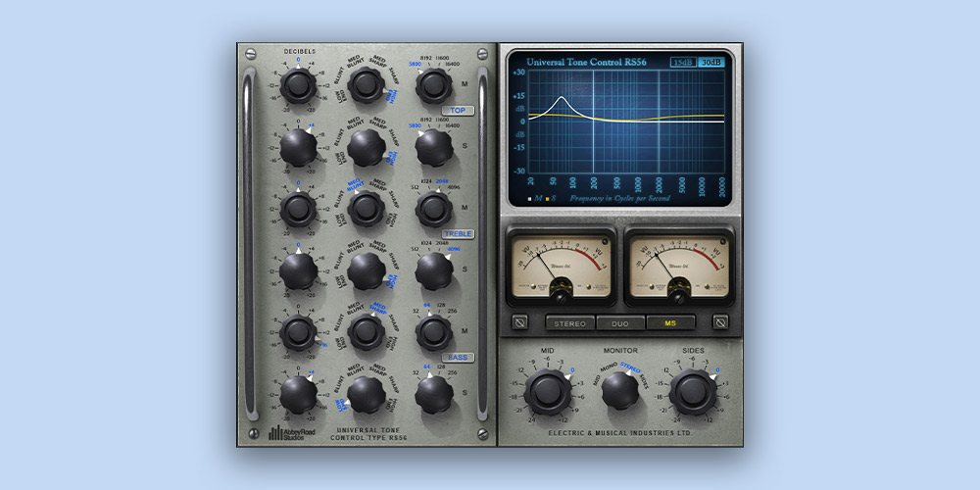Click the Bass M shape selector knob
Screen dimensions: 980x490
367,332
